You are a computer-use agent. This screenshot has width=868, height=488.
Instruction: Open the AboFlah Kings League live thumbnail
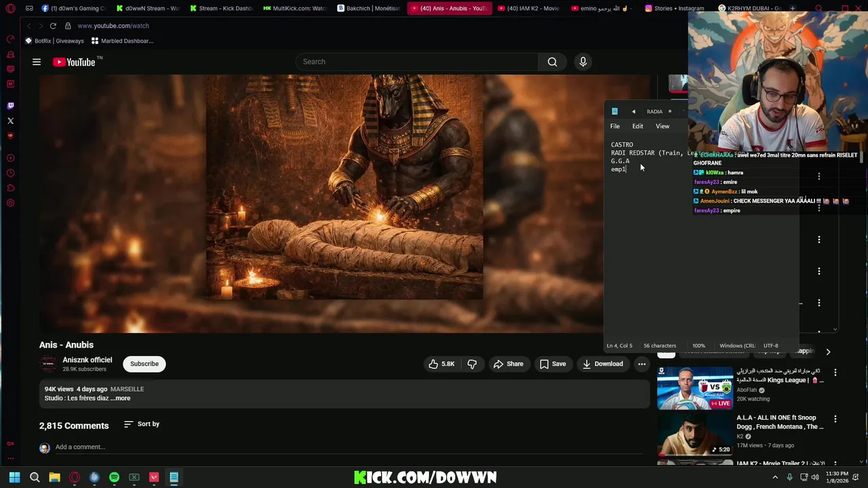(x=694, y=388)
